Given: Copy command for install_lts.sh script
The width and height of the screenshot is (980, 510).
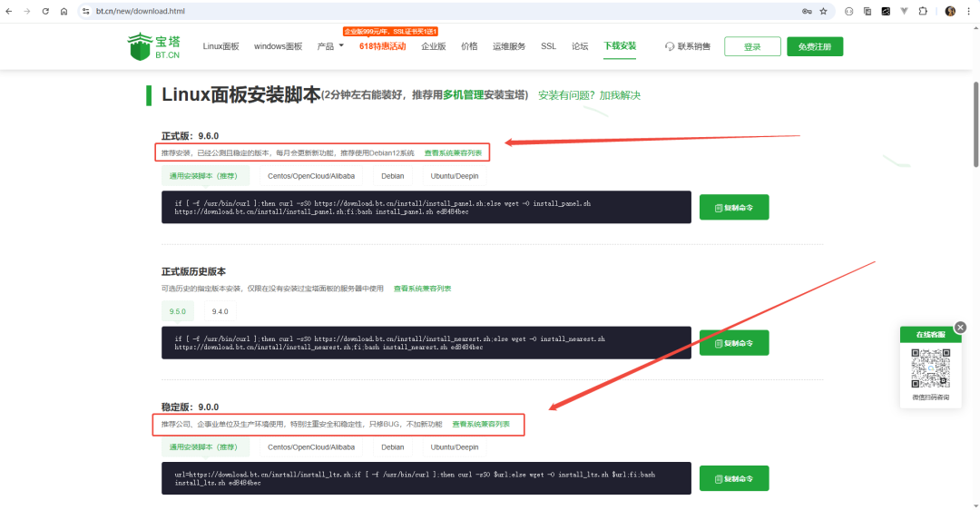Looking at the screenshot, I should tap(734, 479).
